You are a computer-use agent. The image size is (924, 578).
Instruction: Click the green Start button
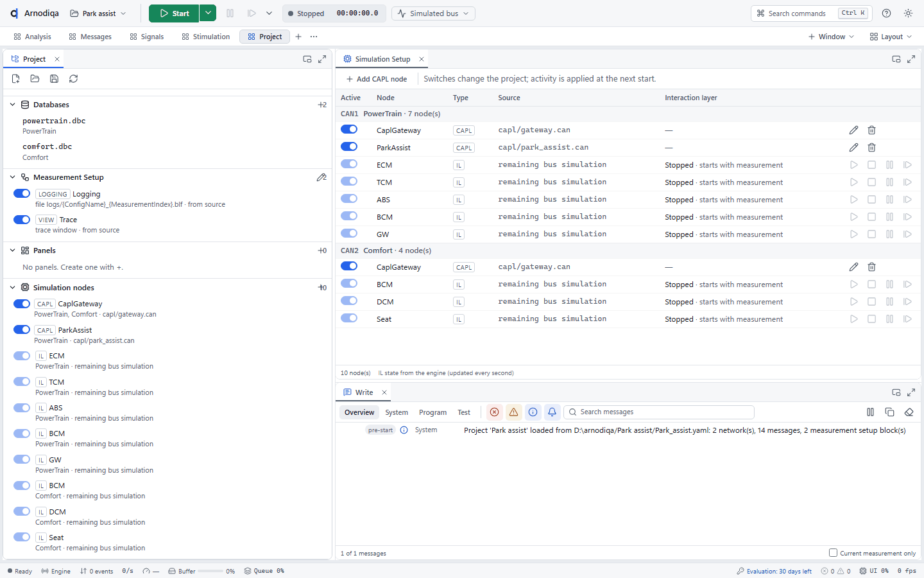[x=174, y=13]
